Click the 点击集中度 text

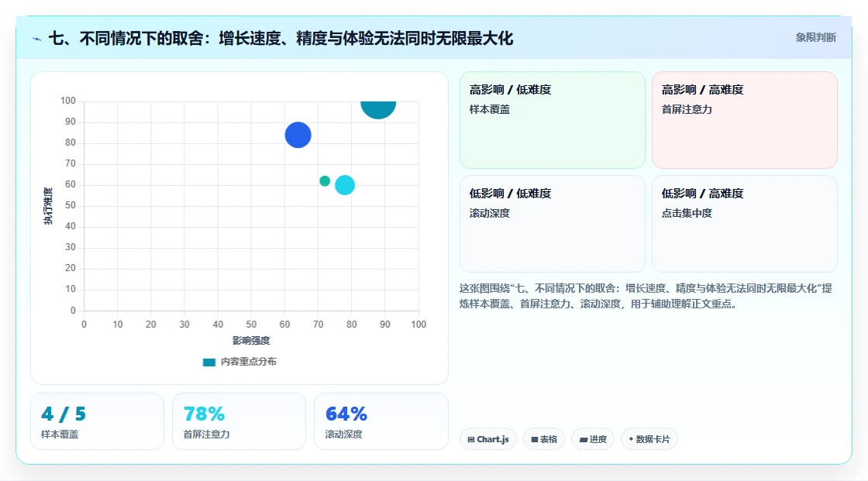pyautogui.click(x=687, y=213)
